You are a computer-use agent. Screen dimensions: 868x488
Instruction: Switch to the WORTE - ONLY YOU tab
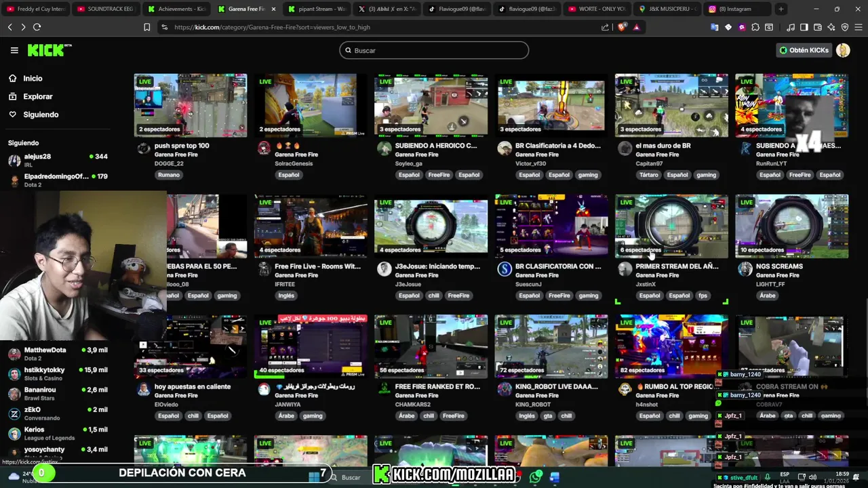tap(597, 9)
